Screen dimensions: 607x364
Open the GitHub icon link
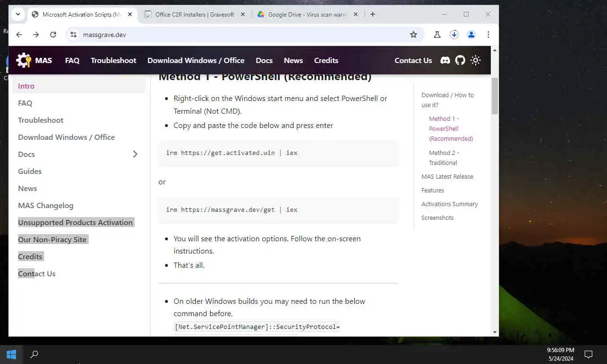[x=460, y=60]
